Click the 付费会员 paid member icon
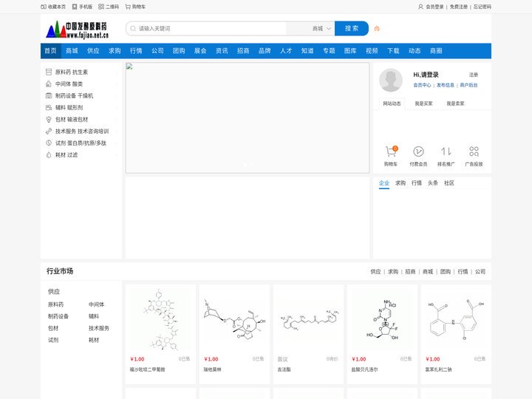Image resolution: width=532 pixels, height=399 pixels. pos(418,151)
